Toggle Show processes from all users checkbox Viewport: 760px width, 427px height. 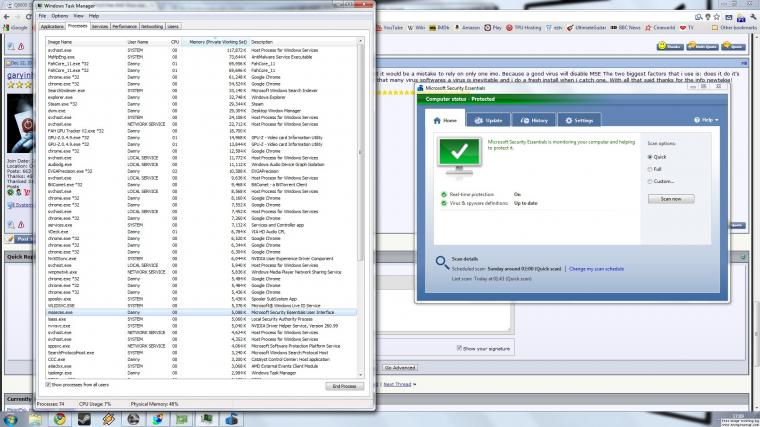pos(48,384)
